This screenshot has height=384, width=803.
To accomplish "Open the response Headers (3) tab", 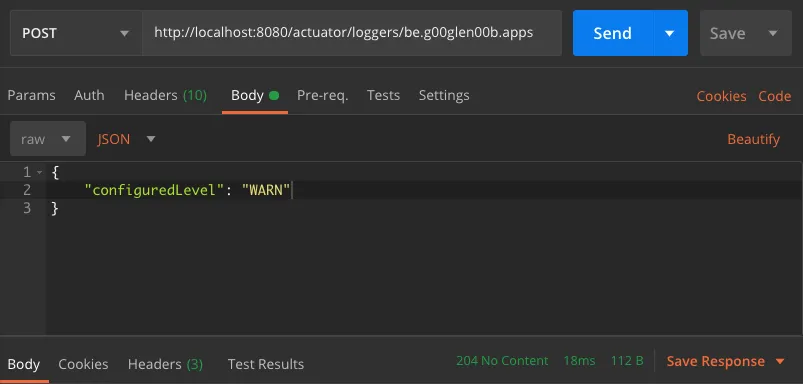I will pyautogui.click(x=165, y=364).
